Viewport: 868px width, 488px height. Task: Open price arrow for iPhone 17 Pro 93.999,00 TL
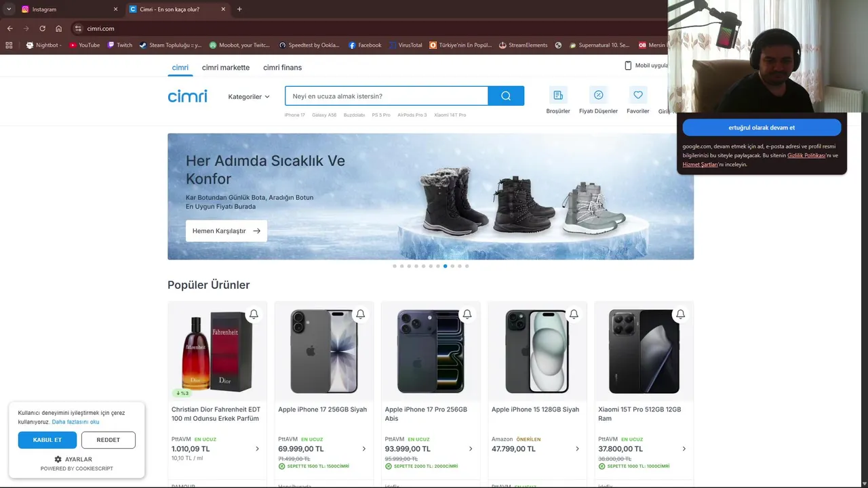(x=471, y=449)
